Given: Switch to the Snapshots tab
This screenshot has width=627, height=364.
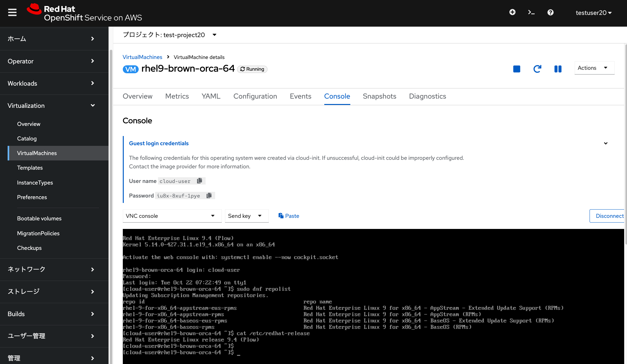Looking at the screenshot, I should coord(379,96).
